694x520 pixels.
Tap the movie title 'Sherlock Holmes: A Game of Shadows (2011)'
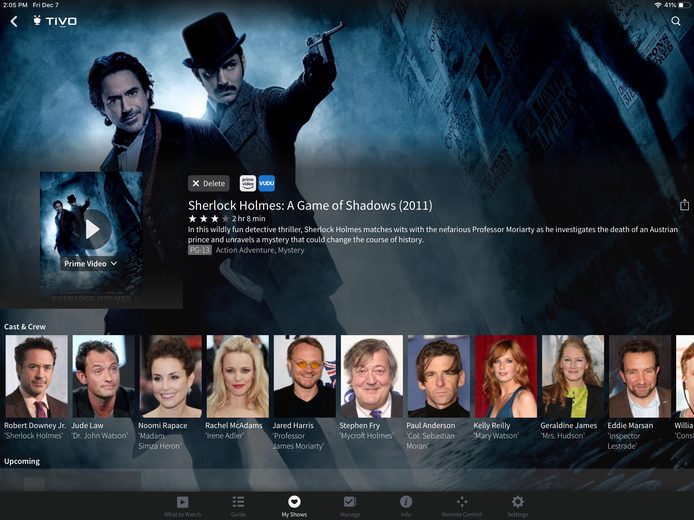(x=310, y=205)
